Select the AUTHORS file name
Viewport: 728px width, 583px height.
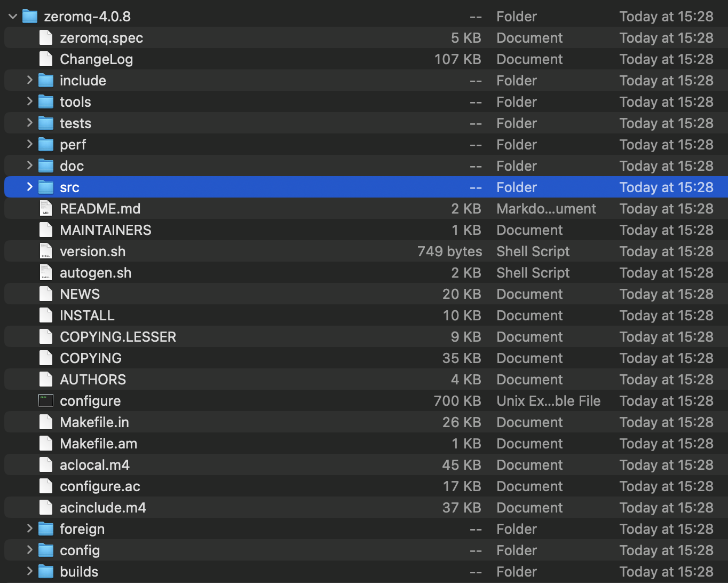coord(93,380)
